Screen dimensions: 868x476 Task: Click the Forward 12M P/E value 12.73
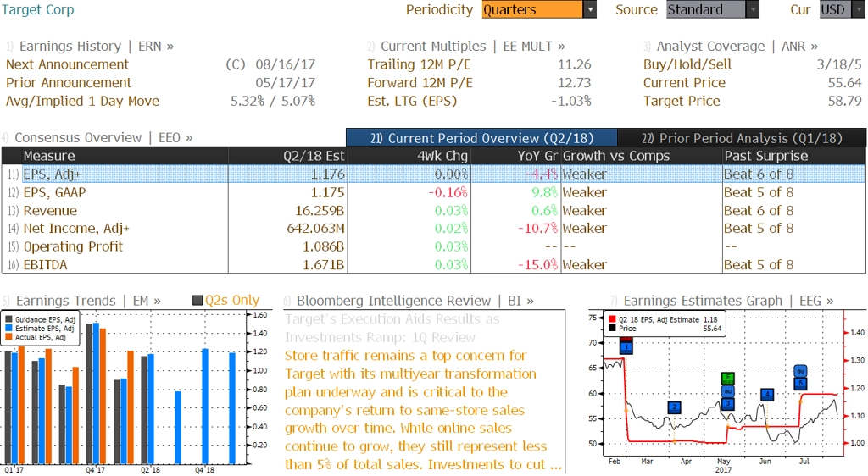[575, 83]
